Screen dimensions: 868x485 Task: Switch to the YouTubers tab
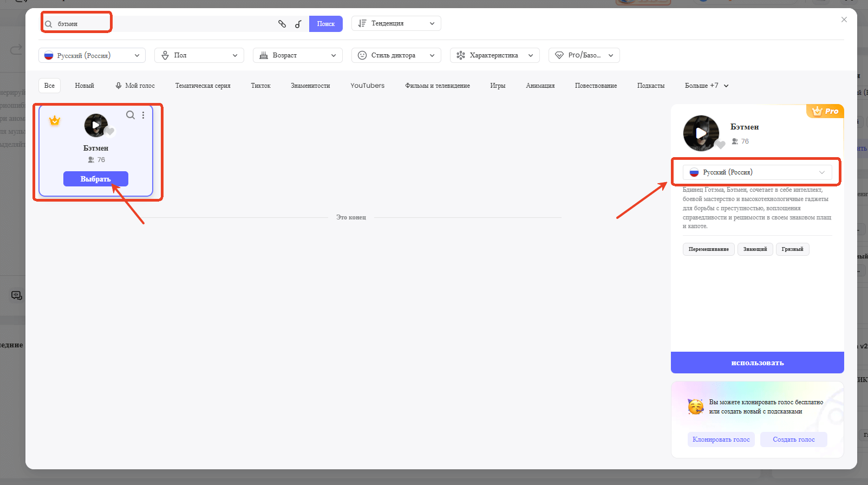coord(368,86)
